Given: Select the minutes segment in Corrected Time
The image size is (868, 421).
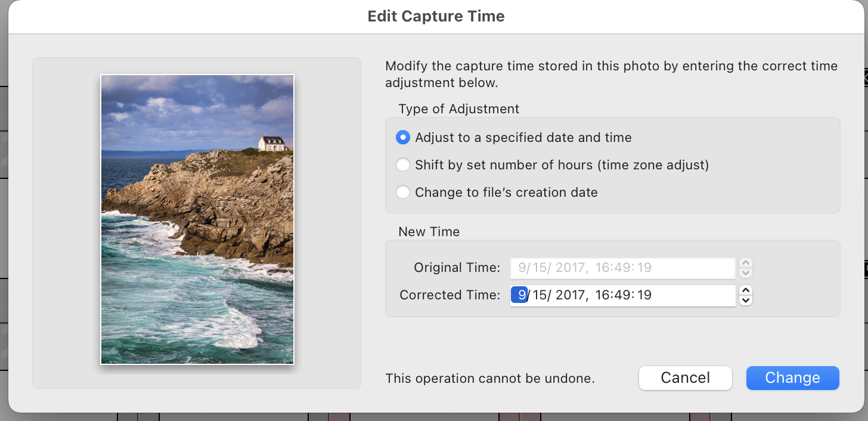Looking at the screenshot, I should (623, 295).
